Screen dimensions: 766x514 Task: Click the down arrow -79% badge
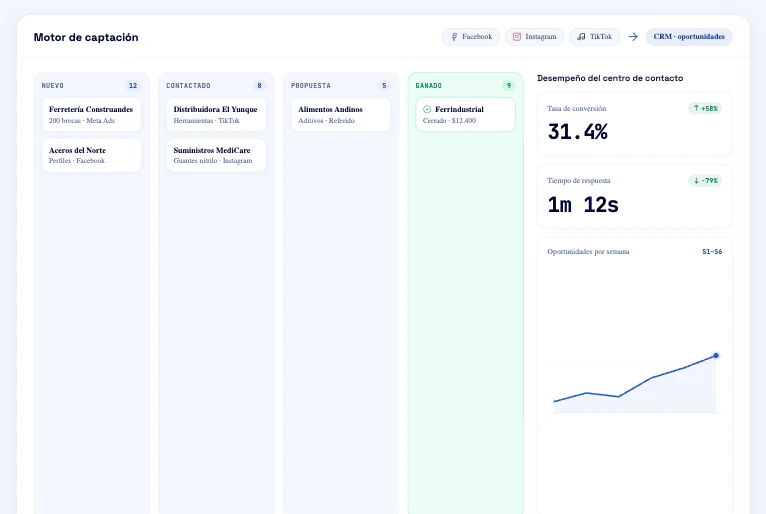tap(705, 181)
